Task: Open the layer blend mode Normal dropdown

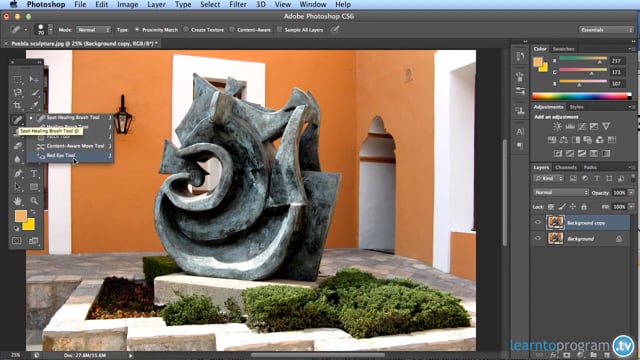Action: point(561,192)
